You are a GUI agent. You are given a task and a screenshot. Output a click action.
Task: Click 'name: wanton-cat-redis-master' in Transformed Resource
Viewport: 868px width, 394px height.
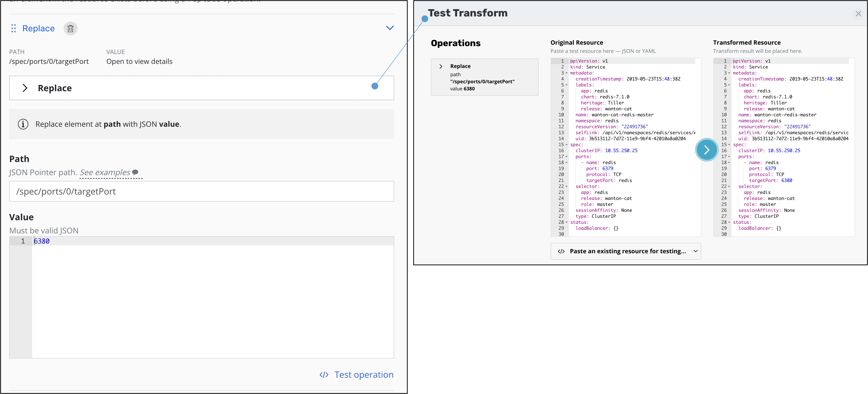777,115
